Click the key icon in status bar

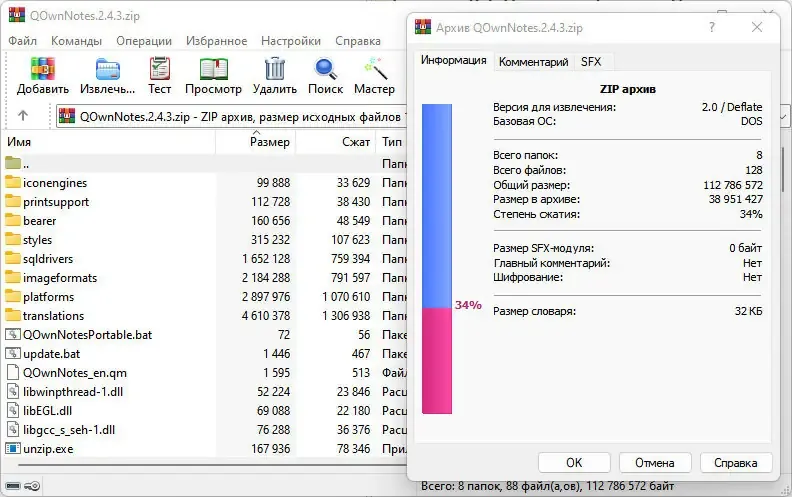point(32,486)
